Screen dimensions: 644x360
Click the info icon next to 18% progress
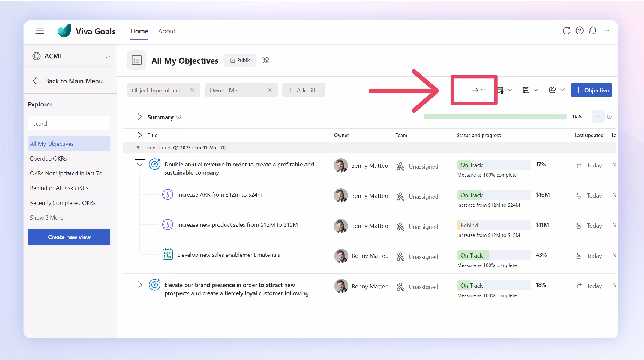point(609,117)
